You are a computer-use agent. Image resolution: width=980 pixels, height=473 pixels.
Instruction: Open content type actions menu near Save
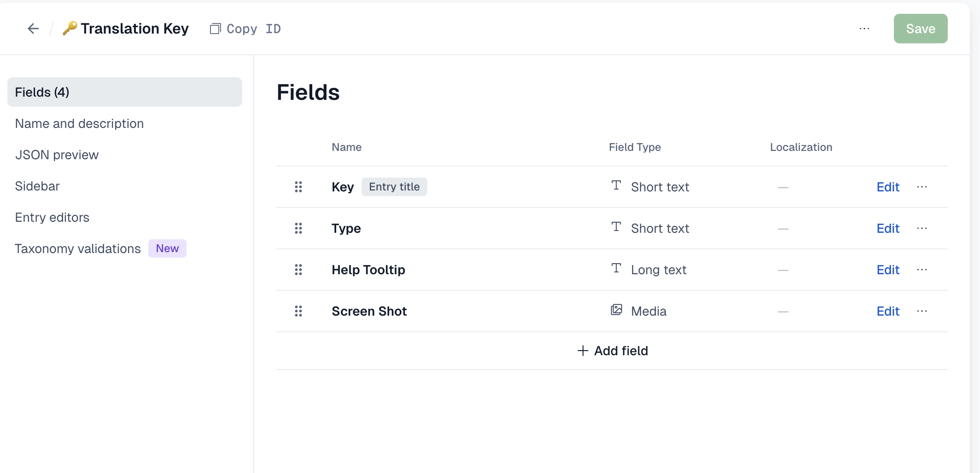click(864, 29)
